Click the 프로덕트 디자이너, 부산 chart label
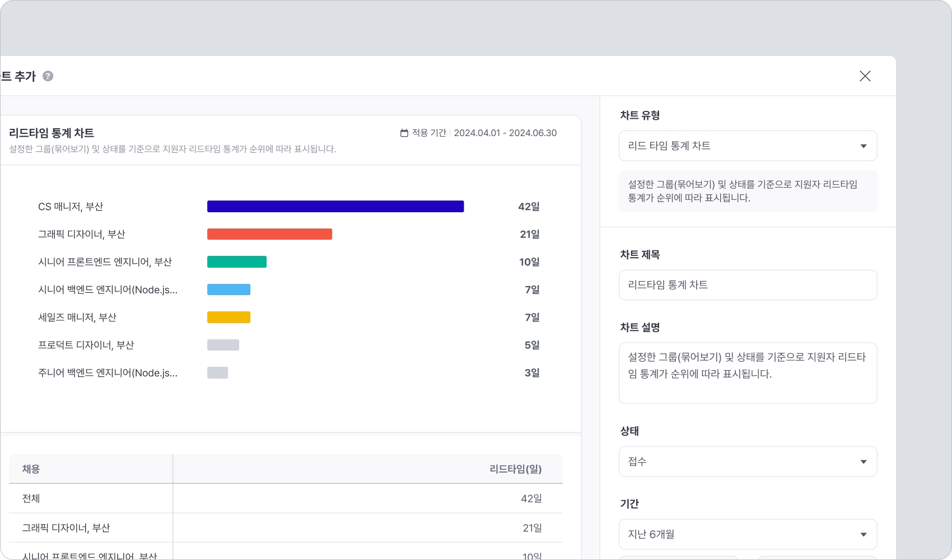The image size is (952, 560). pos(86,345)
